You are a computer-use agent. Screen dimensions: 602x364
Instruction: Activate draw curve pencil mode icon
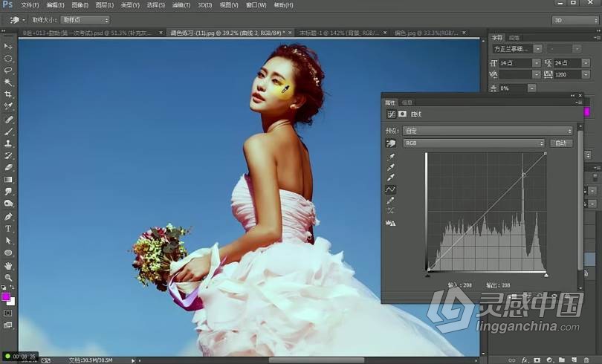click(x=391, y=201)
